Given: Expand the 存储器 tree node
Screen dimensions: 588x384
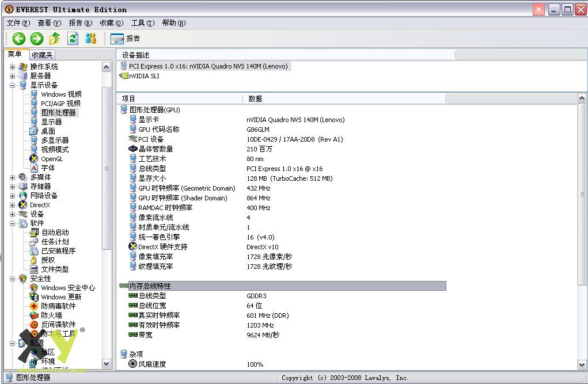Looking at the screenshot, I should tap(12, 187).
